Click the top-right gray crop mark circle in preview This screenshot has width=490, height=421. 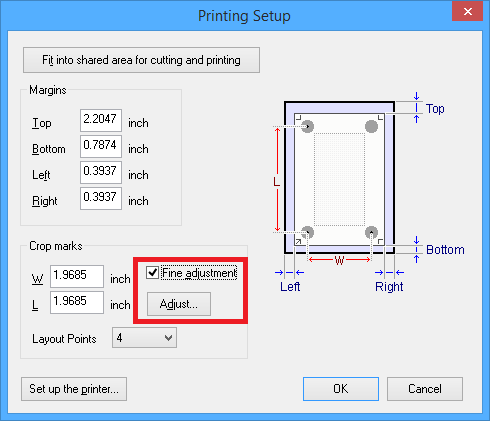tap(371, 126)
